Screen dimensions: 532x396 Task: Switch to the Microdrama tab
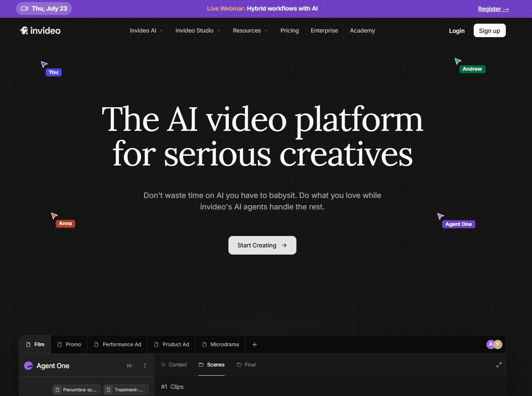(220, 344)
